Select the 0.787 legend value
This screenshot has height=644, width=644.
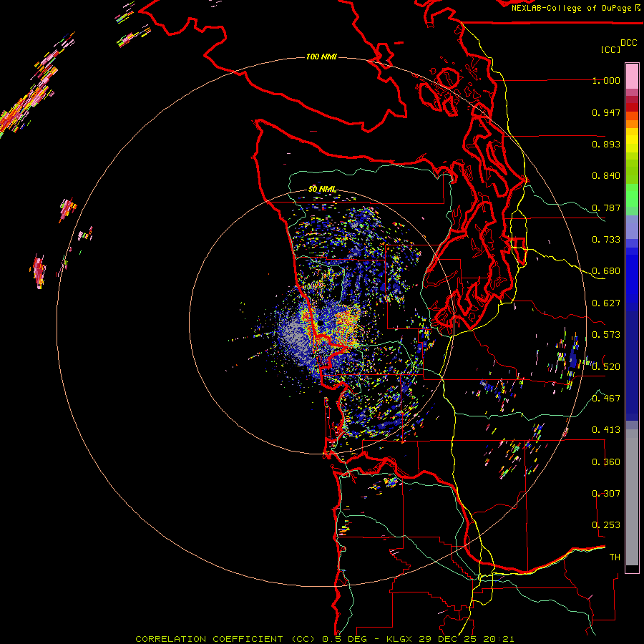606,208
